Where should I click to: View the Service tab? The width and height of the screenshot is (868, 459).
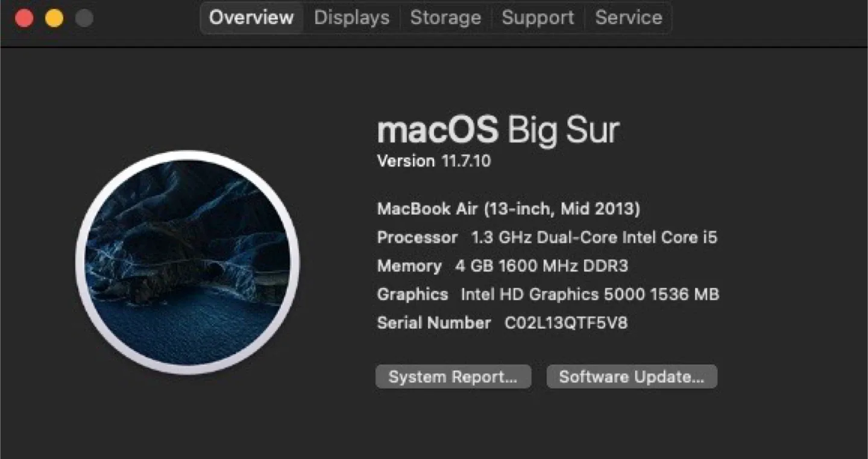point(628,17)
